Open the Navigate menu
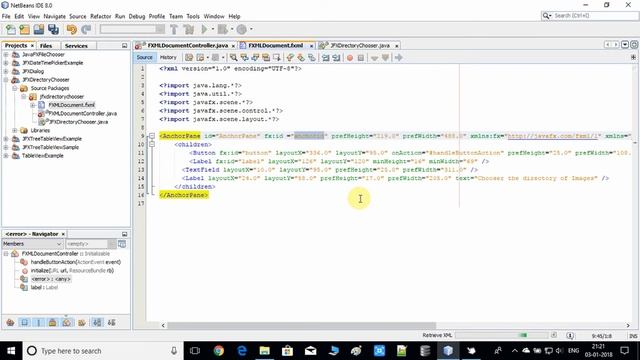The image size is (640, 360). [x=54, y=16]
